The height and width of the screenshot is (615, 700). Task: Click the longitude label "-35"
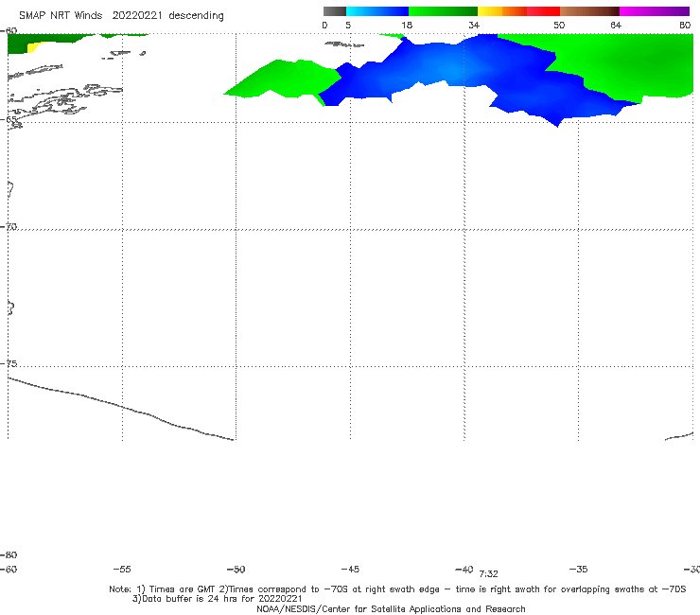tap(579, 570)
